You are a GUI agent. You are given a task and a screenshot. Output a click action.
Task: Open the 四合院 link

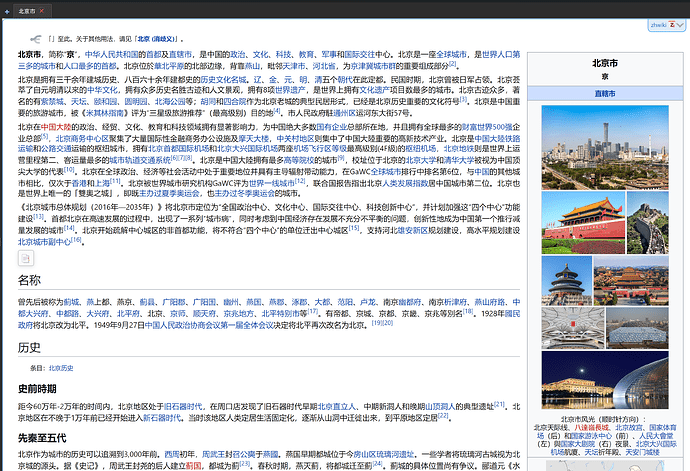235,101
